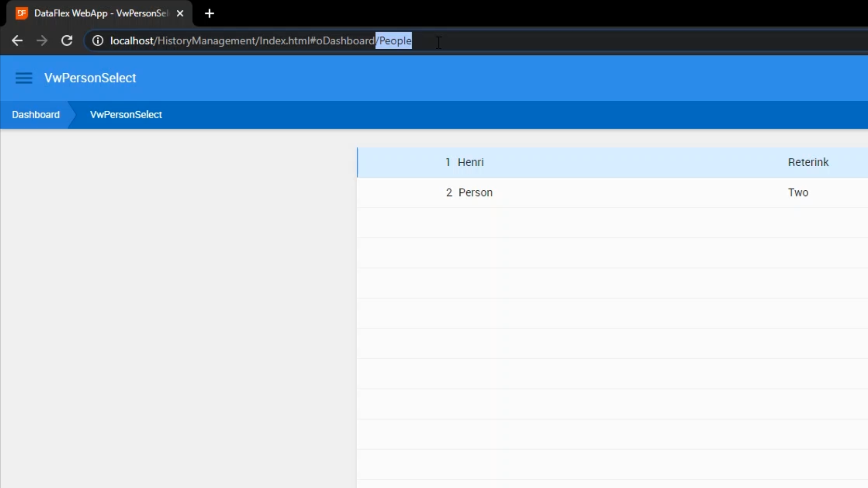Click the DataFlex favicon on tab

coord(22,13)
